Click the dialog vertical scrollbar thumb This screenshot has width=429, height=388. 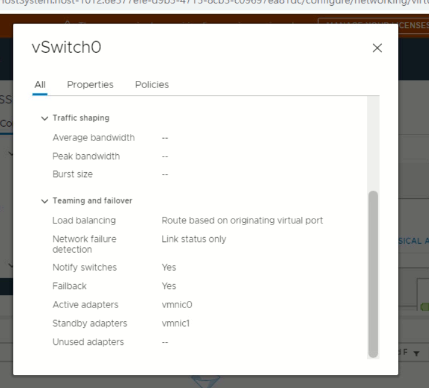point(373,274)
